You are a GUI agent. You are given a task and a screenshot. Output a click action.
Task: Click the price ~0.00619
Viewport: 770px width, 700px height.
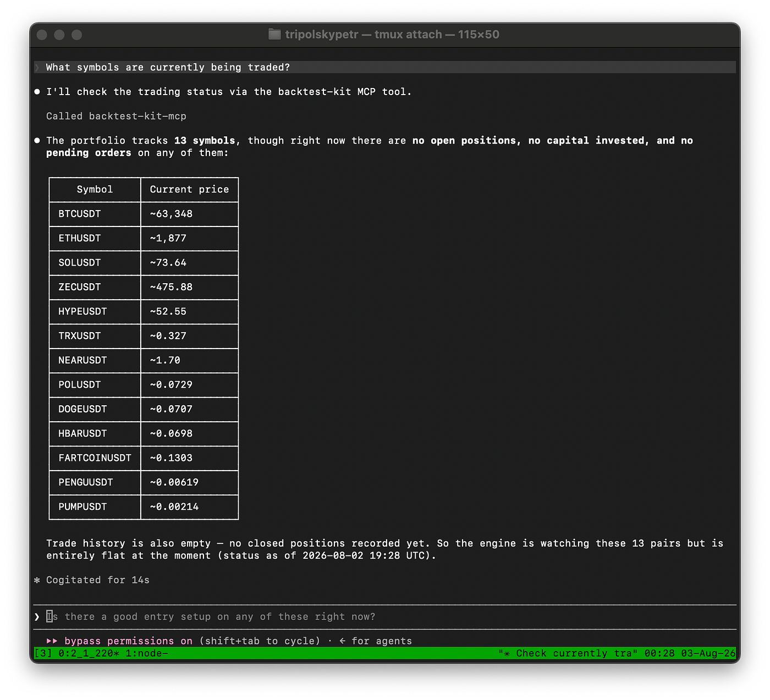pyautogui.click(x=174, y=482)
